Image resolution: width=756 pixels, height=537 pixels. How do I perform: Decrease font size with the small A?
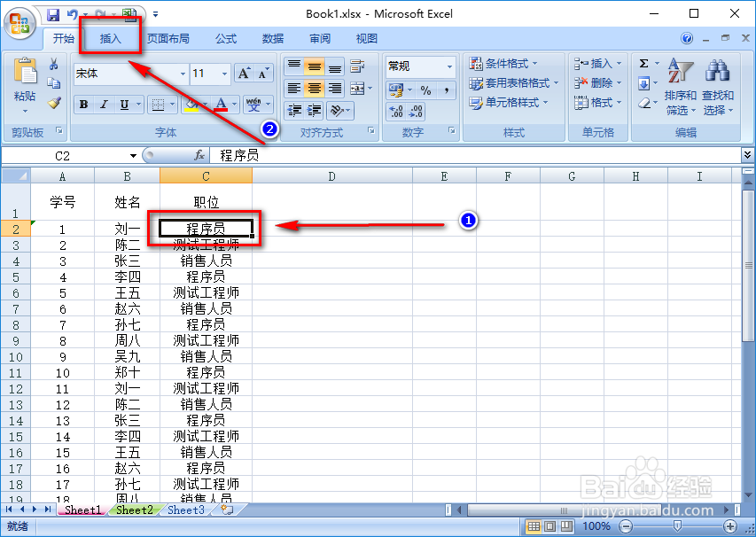coord(263,74)
